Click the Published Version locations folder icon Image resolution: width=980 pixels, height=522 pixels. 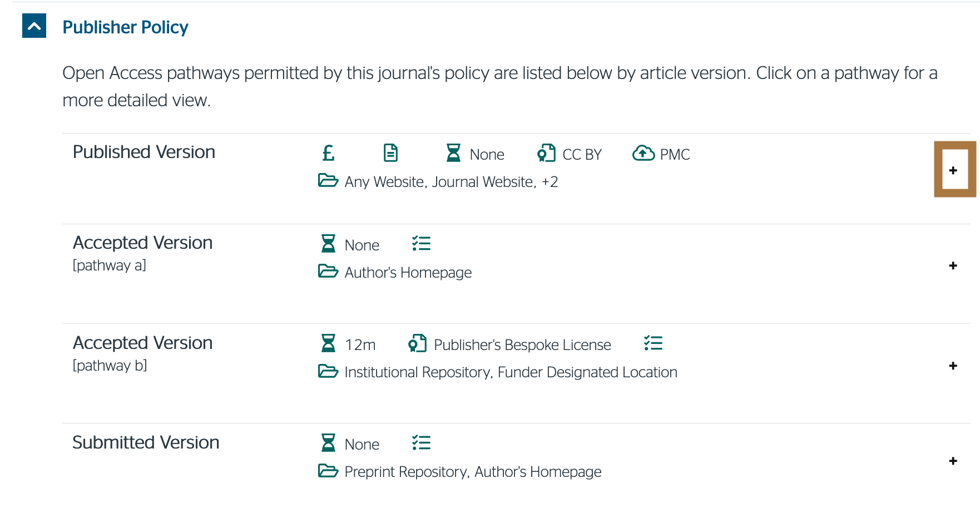click(x=328, y=180)
